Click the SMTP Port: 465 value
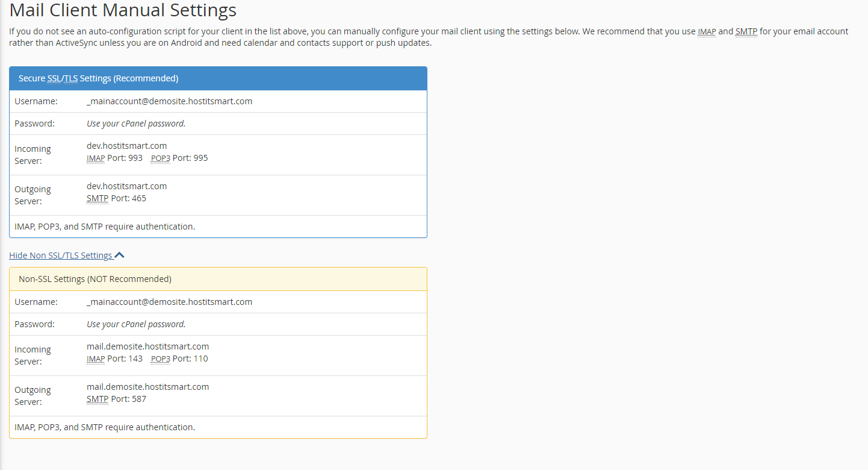 [x=117, y=198]
